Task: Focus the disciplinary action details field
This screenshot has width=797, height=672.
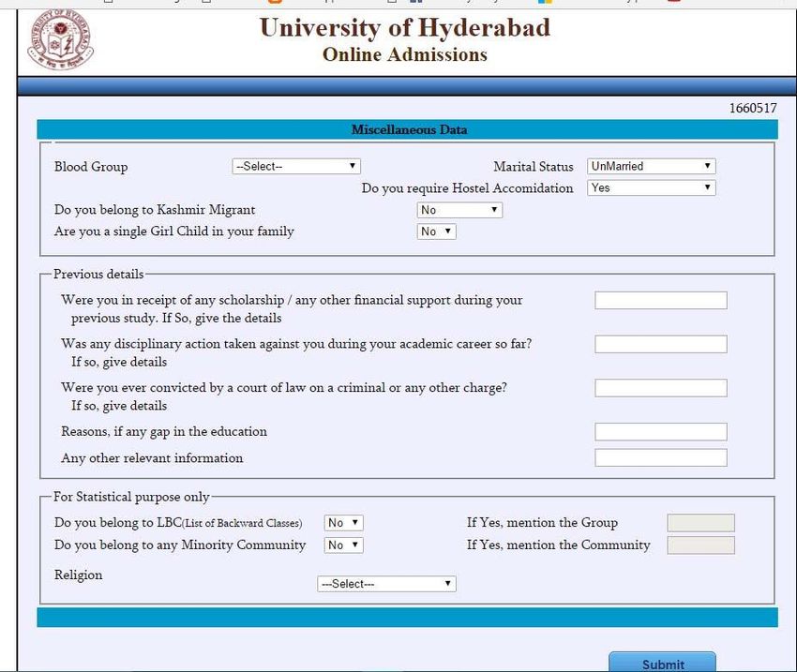Action: coord(661,344)
